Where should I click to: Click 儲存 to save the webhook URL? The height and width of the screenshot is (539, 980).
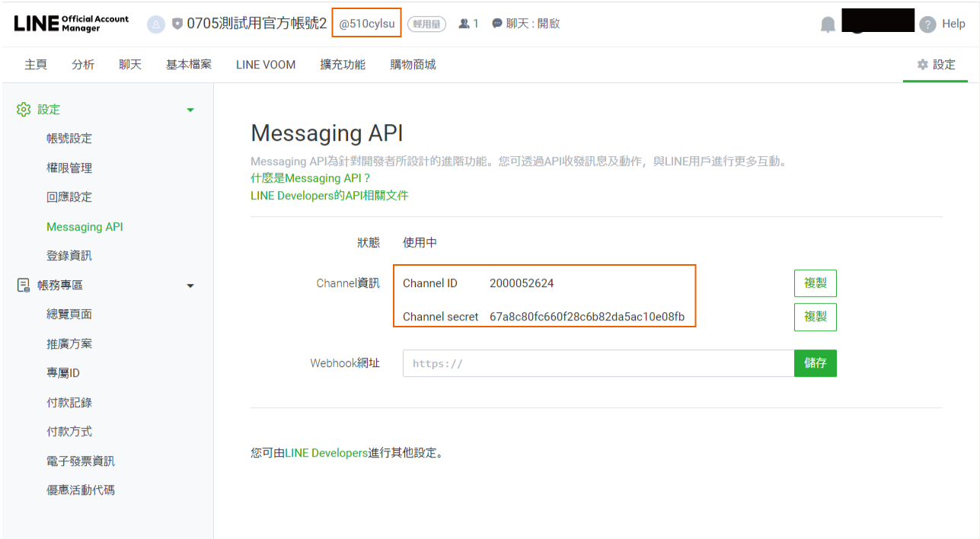click(816, 363)
